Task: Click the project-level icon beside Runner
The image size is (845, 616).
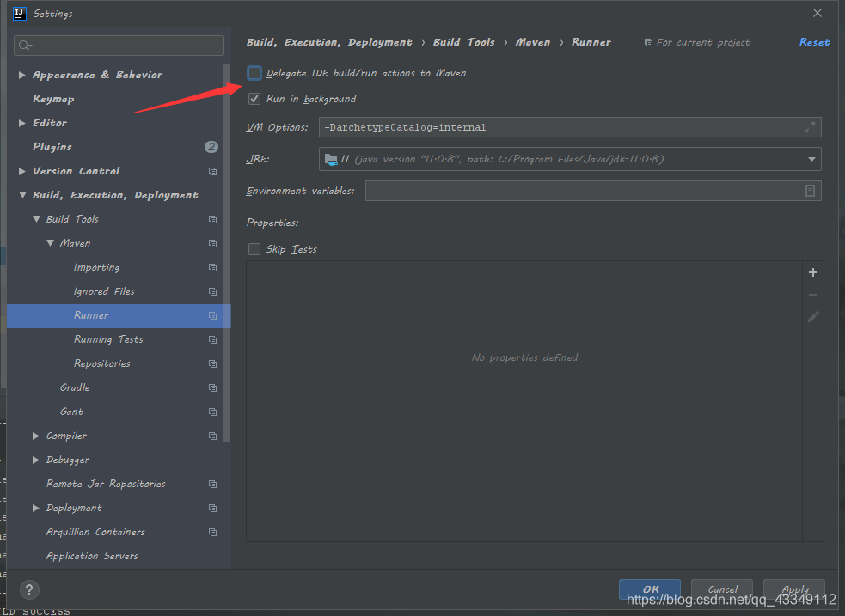Action: (213, 315)
